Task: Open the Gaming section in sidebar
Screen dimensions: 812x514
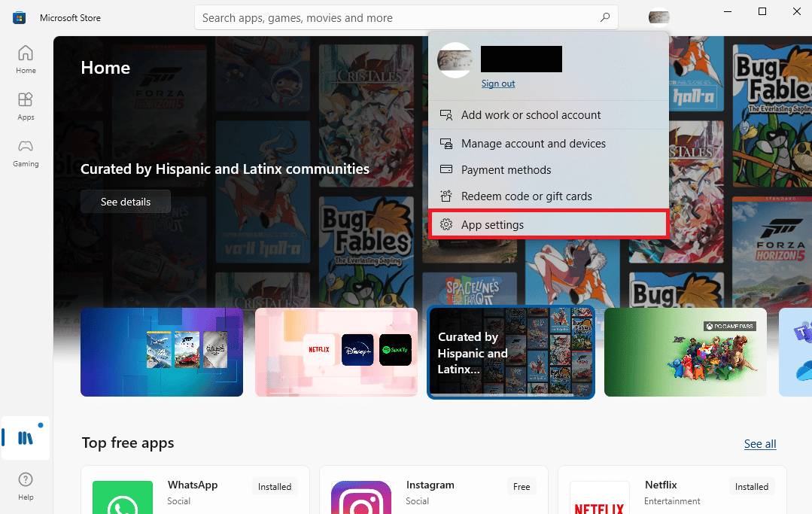Action: click(26, 154)
